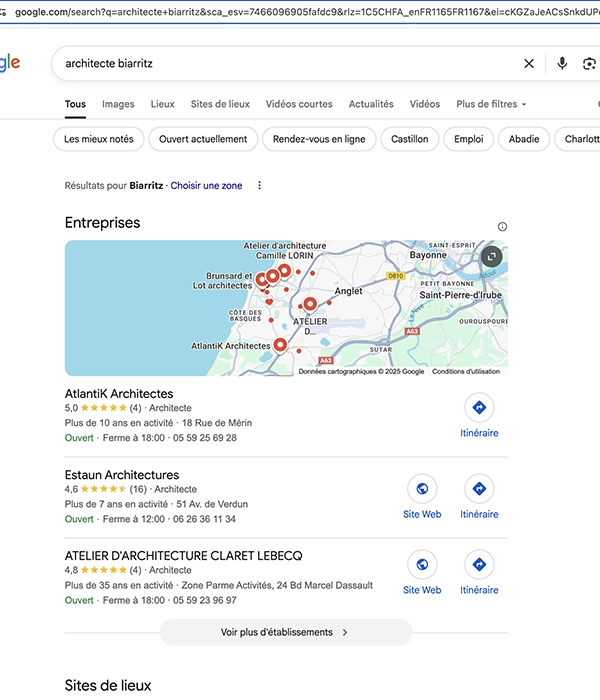Select the Abadie suggestion chip

[524, 139]
